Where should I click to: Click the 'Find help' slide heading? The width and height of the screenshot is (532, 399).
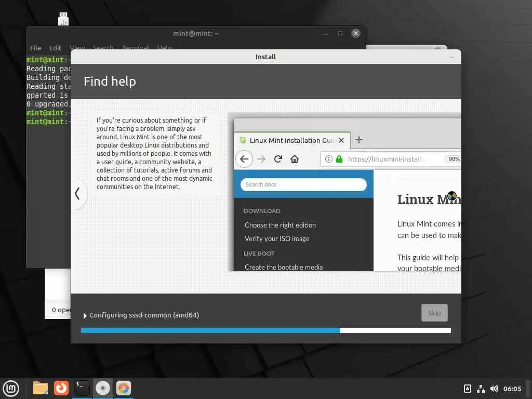pyautogui.click(x=110, y=82)
